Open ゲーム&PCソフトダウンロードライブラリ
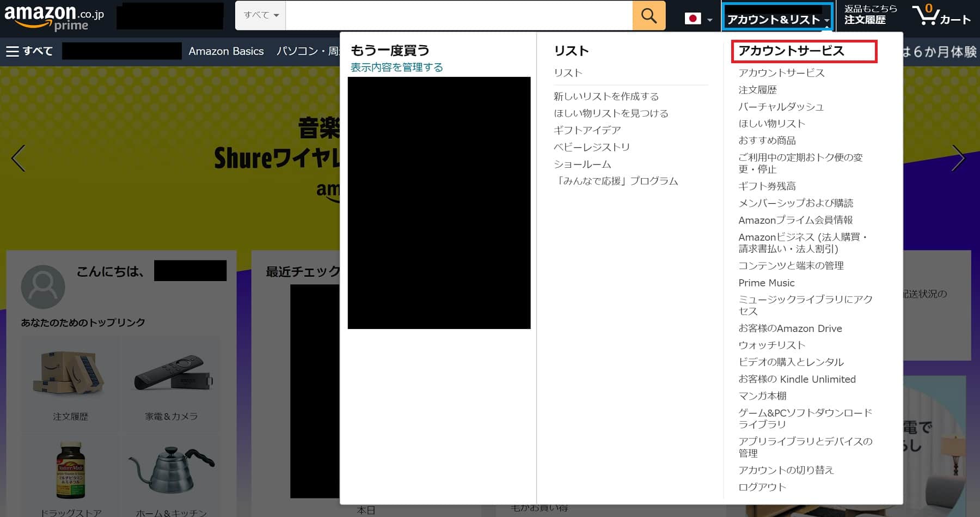 (805, 418)
